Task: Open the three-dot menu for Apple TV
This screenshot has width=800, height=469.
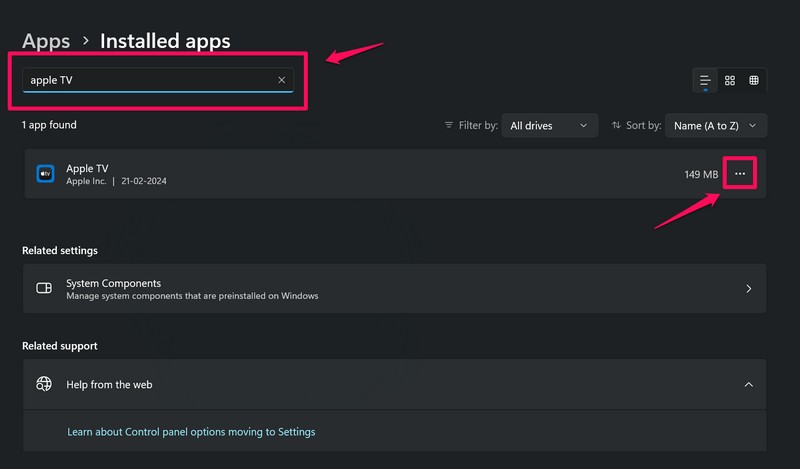Action: 740,174
